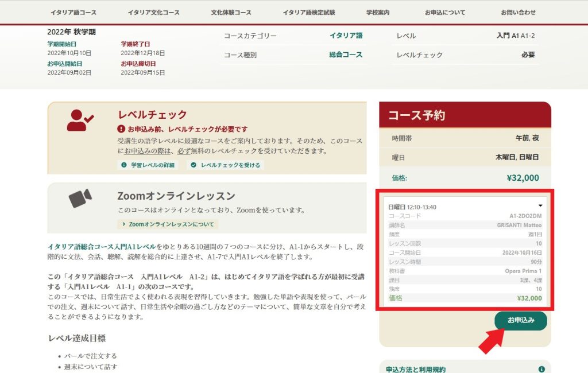Open the 学習レベルの詳細 button
The height and width of the screenshot is (373, 588).
tap(148, 165)
